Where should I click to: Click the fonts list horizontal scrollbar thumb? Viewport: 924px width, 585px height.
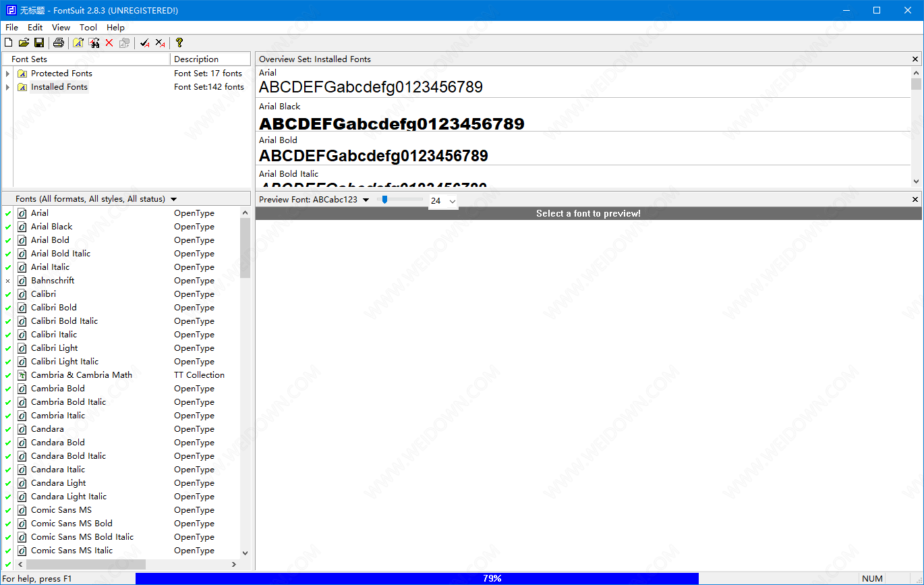(x=86, y=564)
